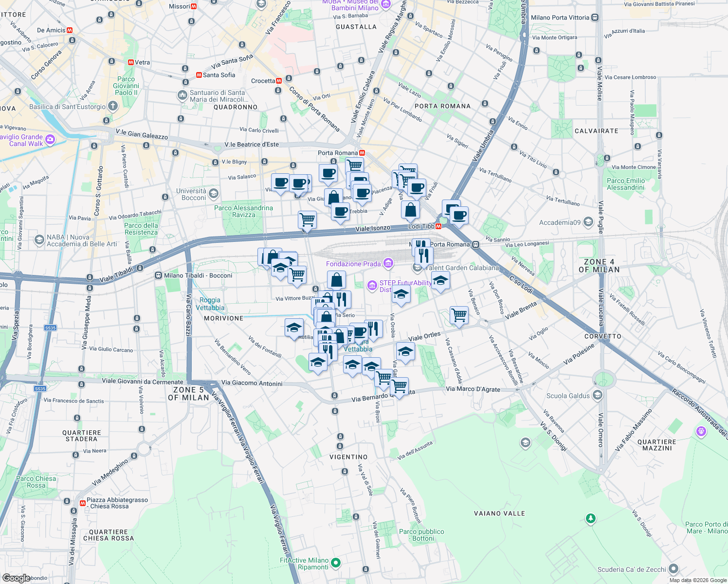Click the STEP FuturAbility District attraction icon
This screenshot has height=584, width=728.
[x=373, y=286]
